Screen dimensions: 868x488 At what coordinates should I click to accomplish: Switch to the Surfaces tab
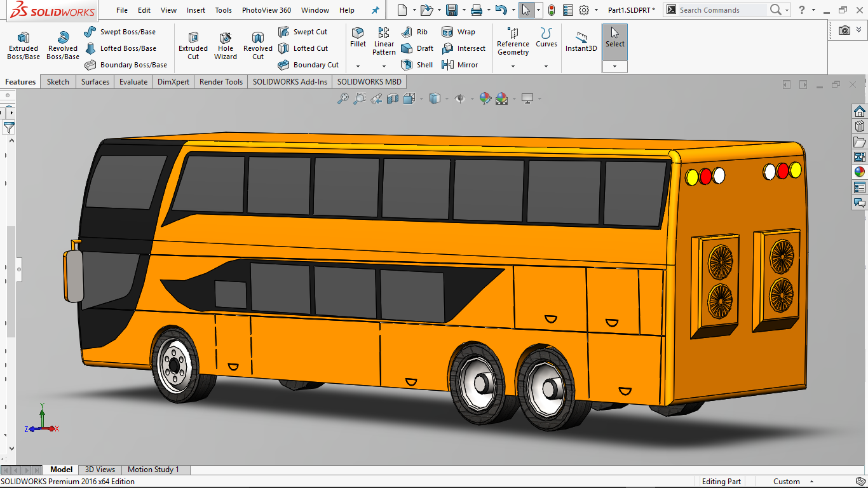tap(95, 82)
